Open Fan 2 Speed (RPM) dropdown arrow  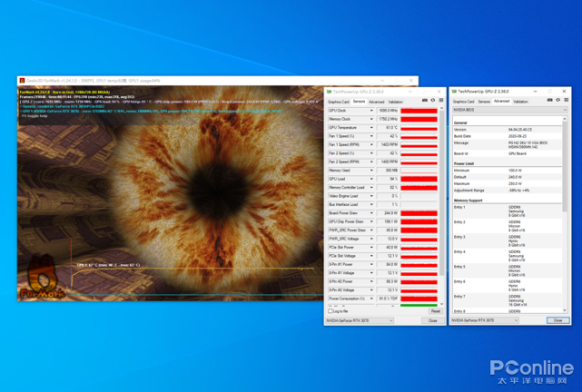pyautogui.click(x=371, y=162)
